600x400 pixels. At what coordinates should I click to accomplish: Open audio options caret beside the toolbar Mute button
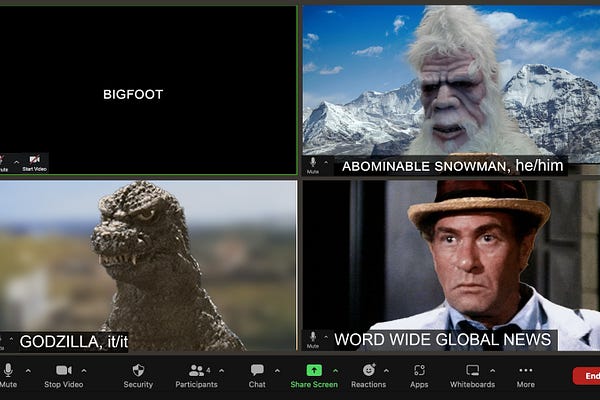[x=28, y=371]
